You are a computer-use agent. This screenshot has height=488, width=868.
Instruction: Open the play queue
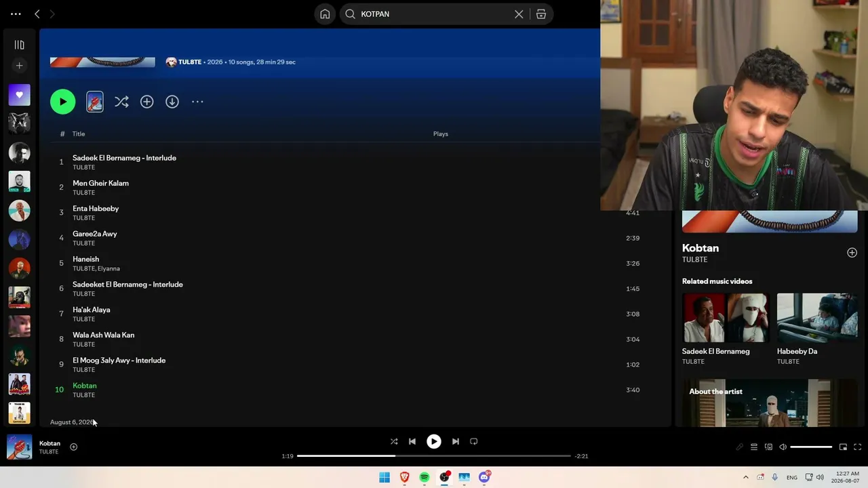click(754, 447)
